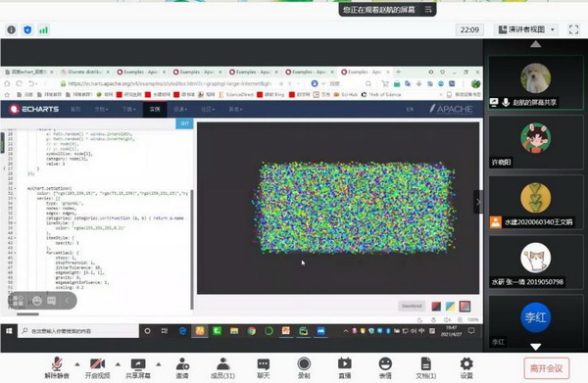
Task: Turn on camera with 开启视频
Action: (x=97, y=368)
